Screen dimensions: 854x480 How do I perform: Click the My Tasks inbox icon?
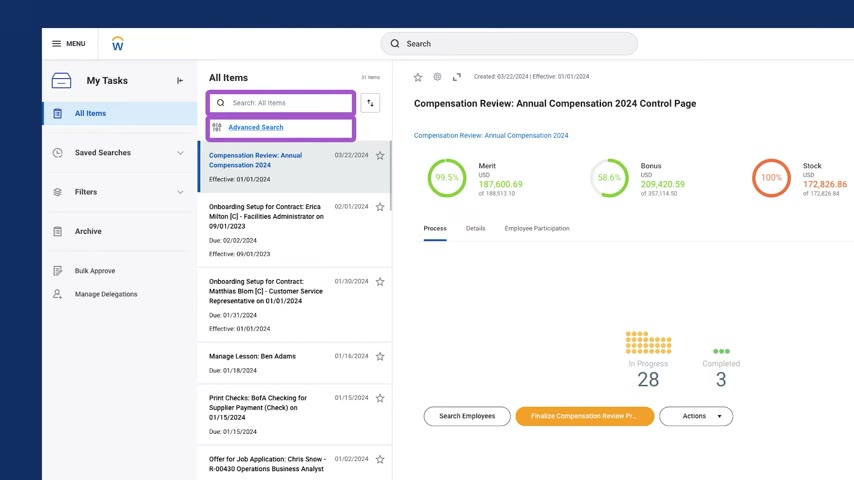[x=62, y=81]
